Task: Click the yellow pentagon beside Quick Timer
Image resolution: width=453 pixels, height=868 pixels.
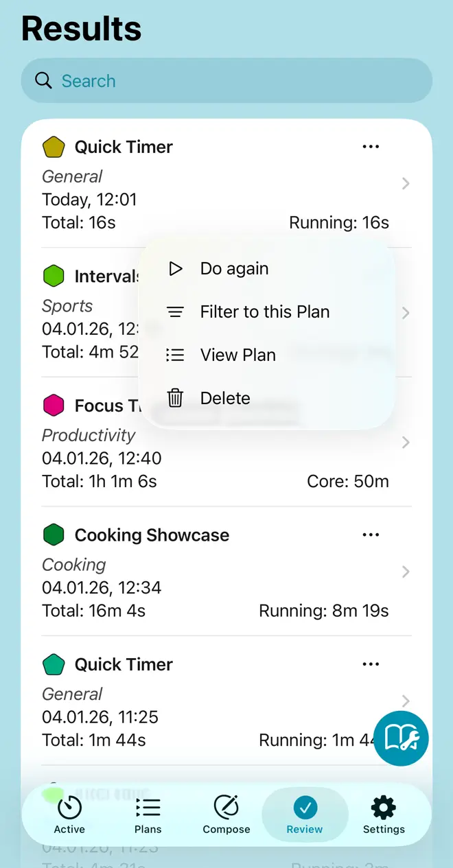Action: (54, 146)
